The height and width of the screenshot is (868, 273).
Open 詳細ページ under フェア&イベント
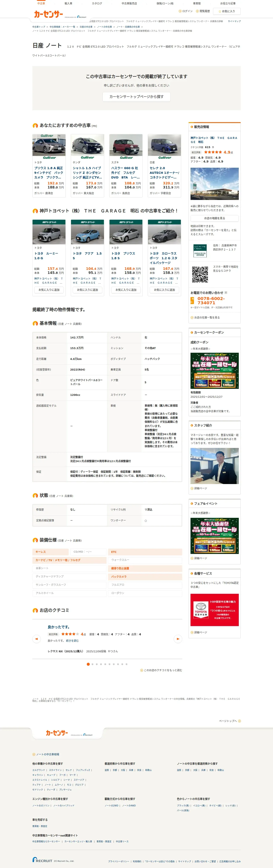tap(199, 558)
